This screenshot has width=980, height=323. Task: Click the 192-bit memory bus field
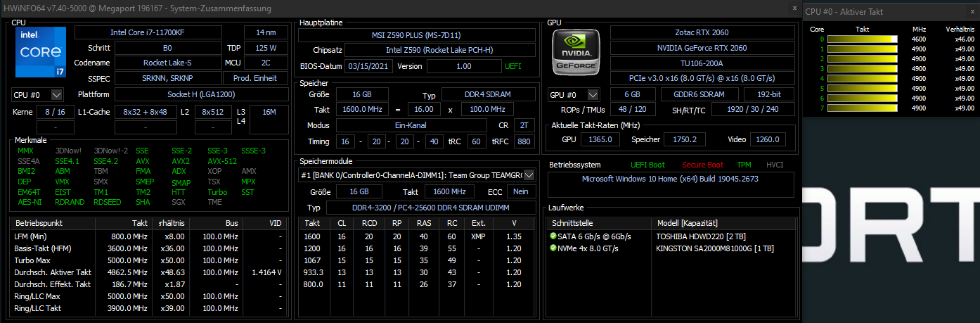click(768, 94)
